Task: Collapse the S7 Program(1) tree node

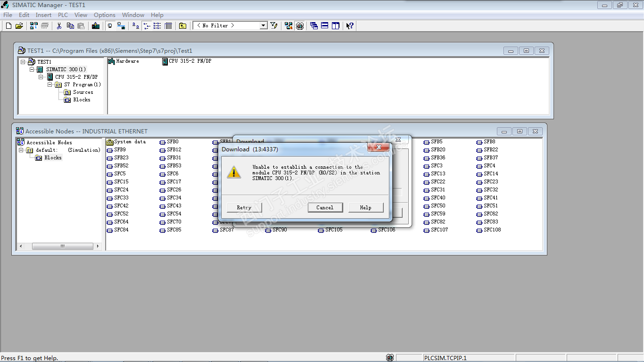Action: [x=50, y=84]
